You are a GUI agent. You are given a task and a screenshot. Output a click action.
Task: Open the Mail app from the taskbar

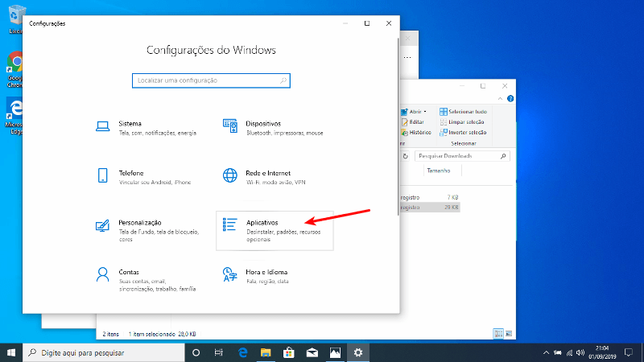click(312, 352)
